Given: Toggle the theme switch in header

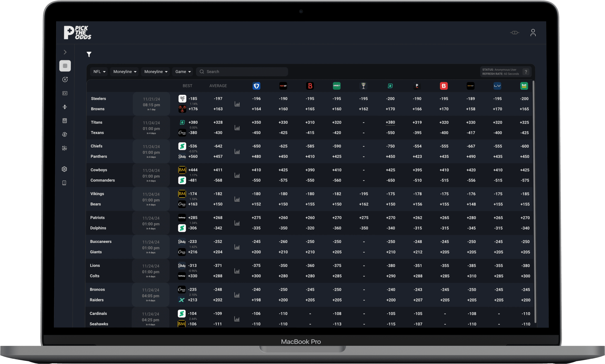Looking at the screenshot, I should (x=514, y=33).
